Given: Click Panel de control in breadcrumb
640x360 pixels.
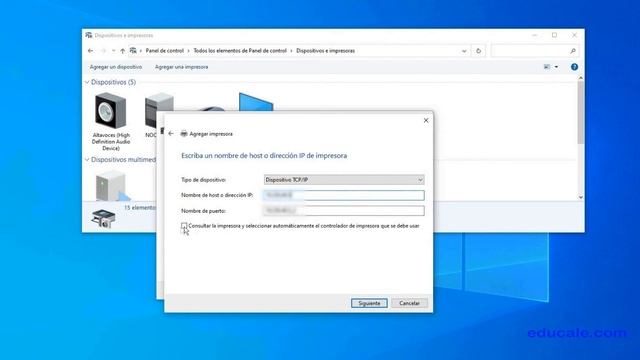Looking at the screenshot, I should pos(164,51).
